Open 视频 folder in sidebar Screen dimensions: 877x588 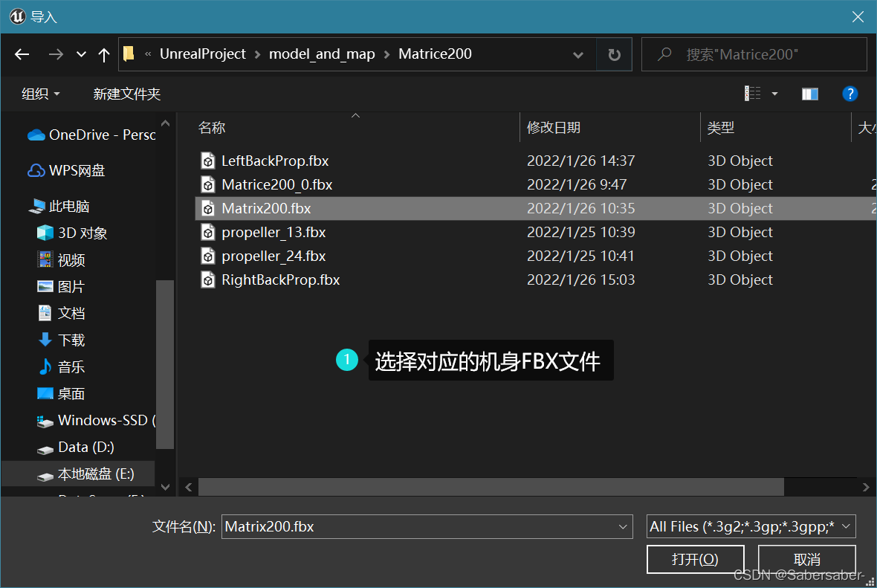tap(61, 259)
